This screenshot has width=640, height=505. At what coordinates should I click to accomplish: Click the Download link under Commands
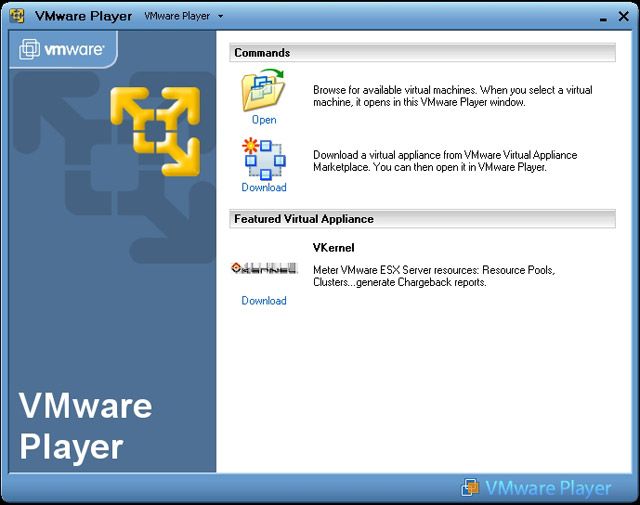tap(264, 187)
